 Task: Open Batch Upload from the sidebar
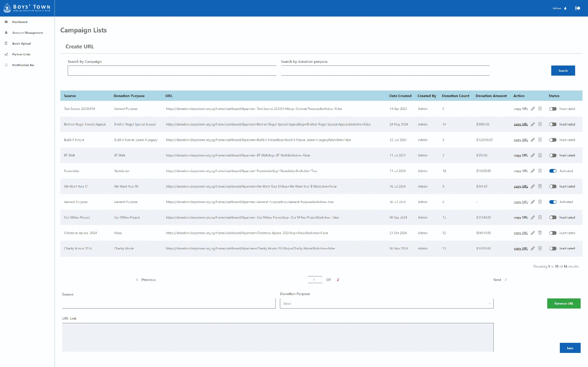pyautogui.click(x=21, y=43)
